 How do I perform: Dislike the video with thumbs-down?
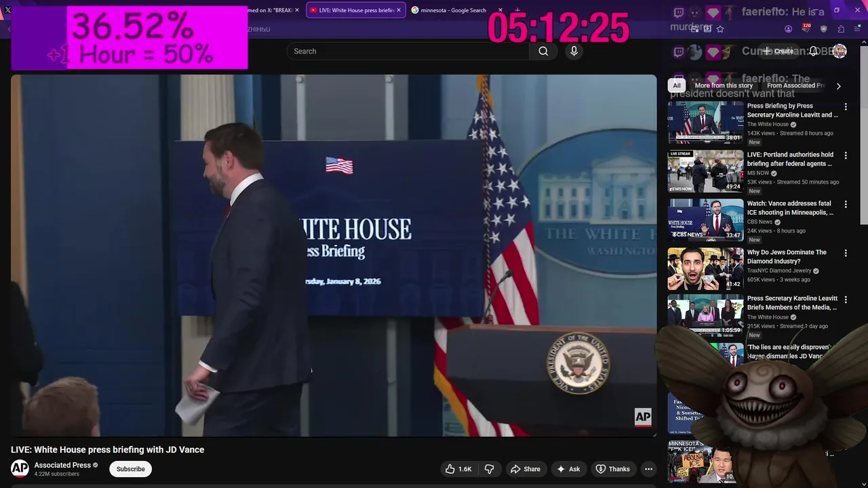pyautogui.click(x=489, y=469)
